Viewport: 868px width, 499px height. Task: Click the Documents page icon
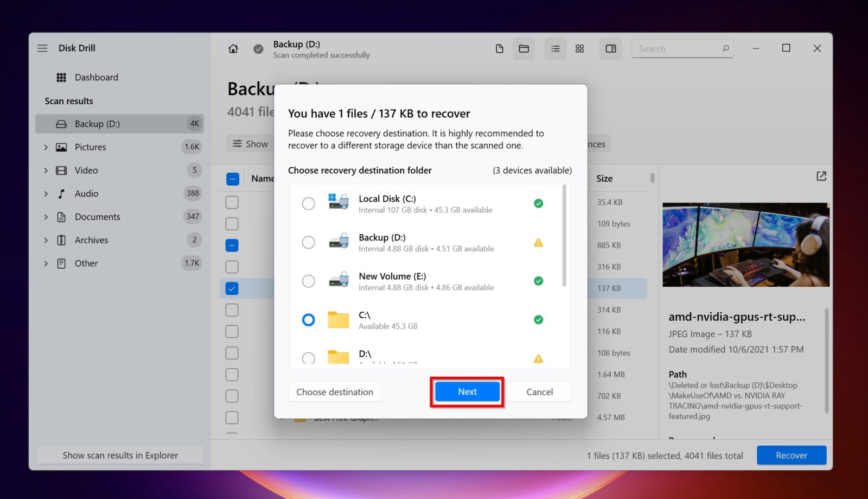pos(61,217)
